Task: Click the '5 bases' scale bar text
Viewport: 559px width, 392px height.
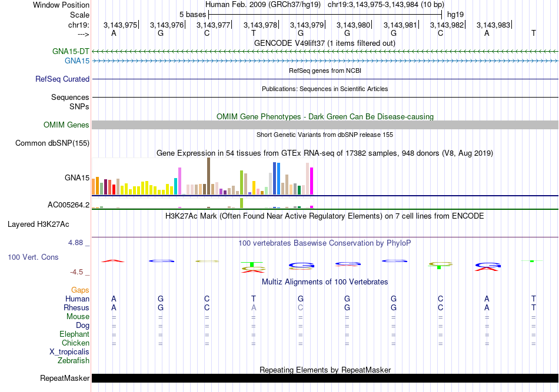Action: (192, 15)
